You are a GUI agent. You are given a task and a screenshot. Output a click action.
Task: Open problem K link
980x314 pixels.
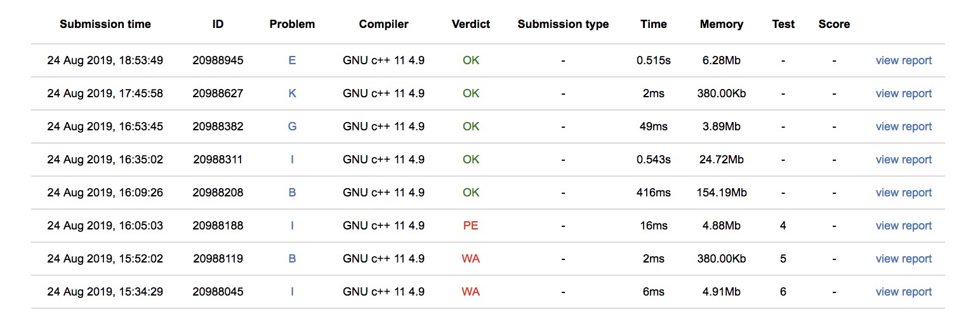pyautogui.click(x=292, y=93)
